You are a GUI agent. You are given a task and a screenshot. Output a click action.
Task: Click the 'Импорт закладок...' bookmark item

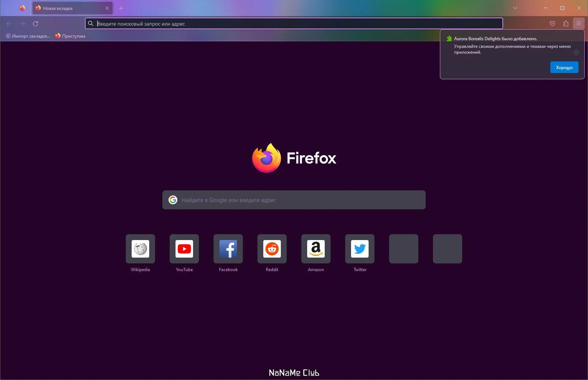[28, 36]
